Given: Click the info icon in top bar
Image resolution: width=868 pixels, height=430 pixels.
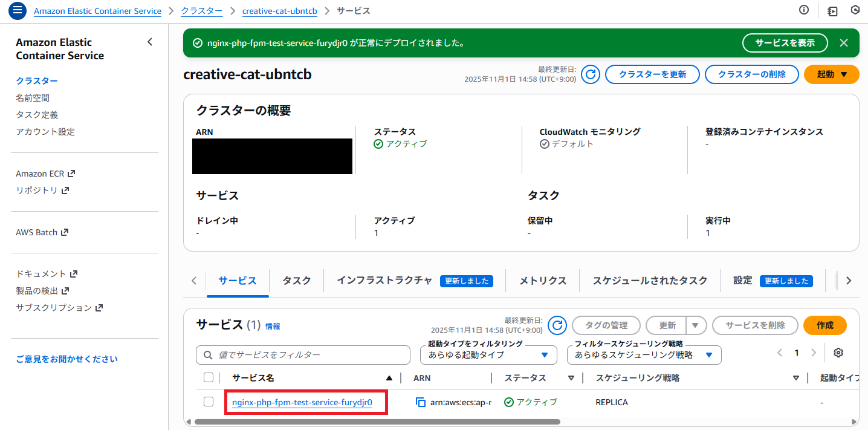Looking at the screenshot, I should click(x=804, y=10).
